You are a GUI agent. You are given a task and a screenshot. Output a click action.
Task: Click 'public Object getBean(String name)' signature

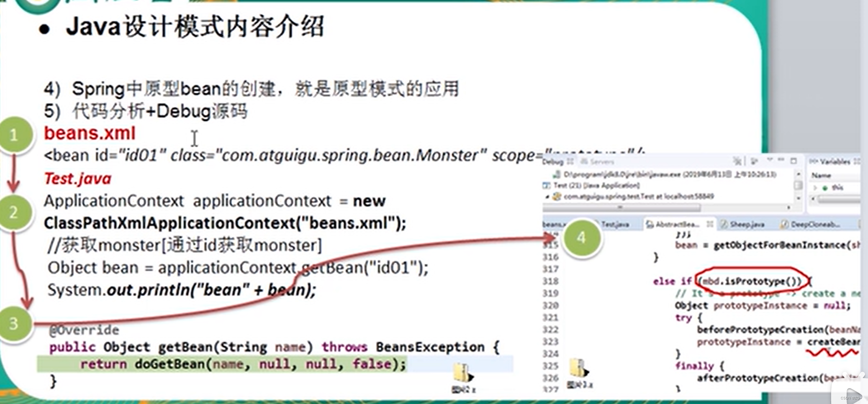point(181,347)
